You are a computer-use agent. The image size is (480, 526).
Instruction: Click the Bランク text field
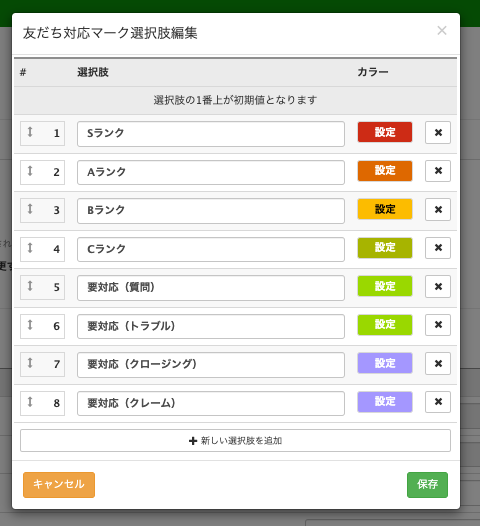(211, 211)
